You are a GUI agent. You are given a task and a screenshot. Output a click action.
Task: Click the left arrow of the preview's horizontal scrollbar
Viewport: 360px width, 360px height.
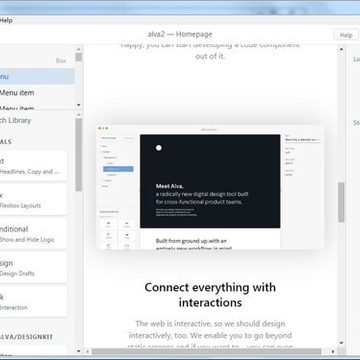pos(88,351)
